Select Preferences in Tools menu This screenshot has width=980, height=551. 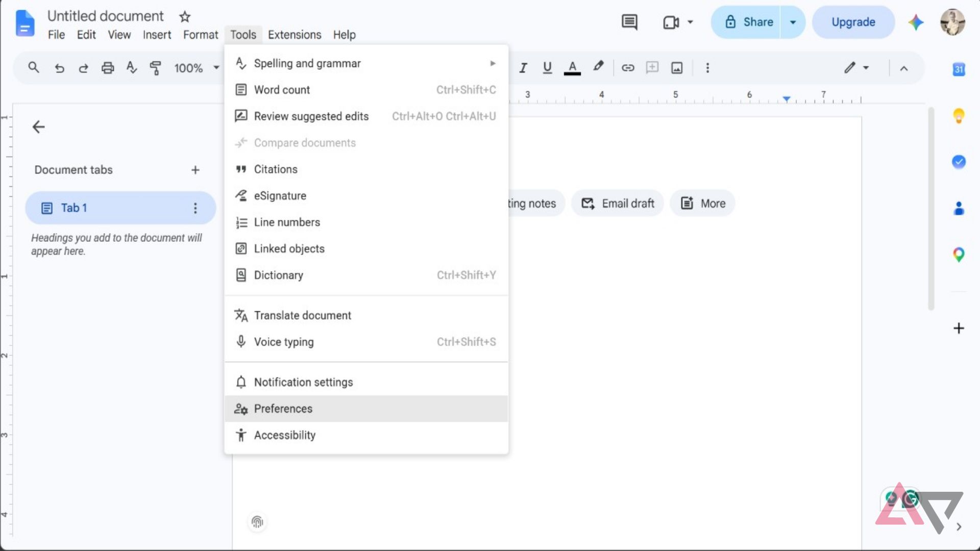pyautogui.click(x=366, y=409)
